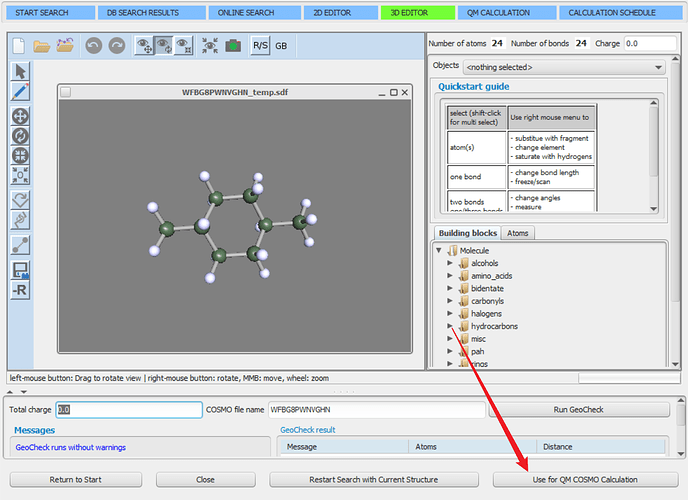688x500 pixels.
Task: Expand the amino_acids folder
Action: coord(450,275)
